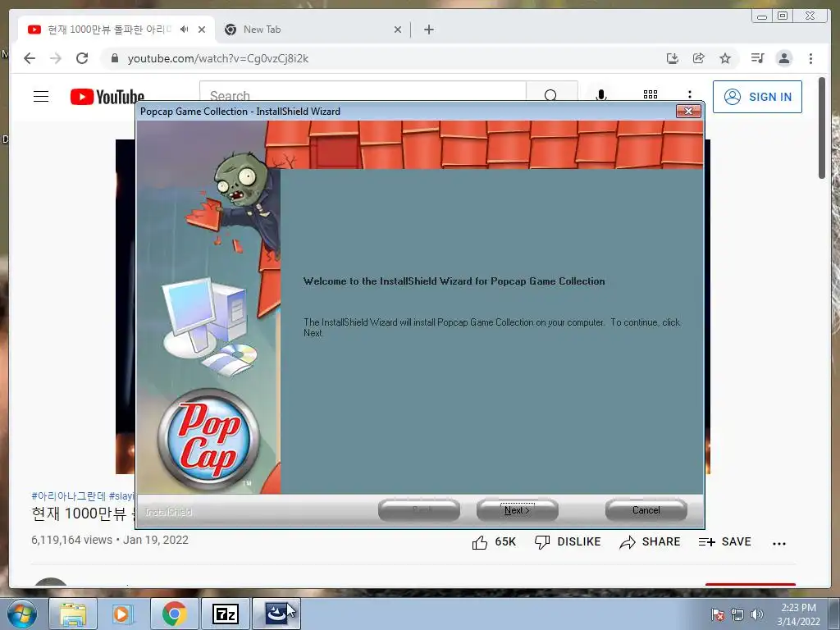Launch Windows Media Player from taskbar
Image resolution: width=840 pixels, height=630 pixels.
point(121,614)
